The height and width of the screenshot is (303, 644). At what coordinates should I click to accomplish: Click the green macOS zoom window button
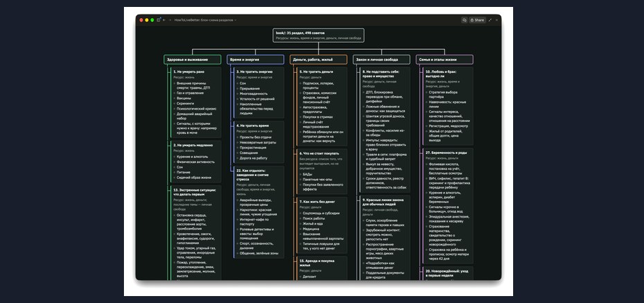152,19
